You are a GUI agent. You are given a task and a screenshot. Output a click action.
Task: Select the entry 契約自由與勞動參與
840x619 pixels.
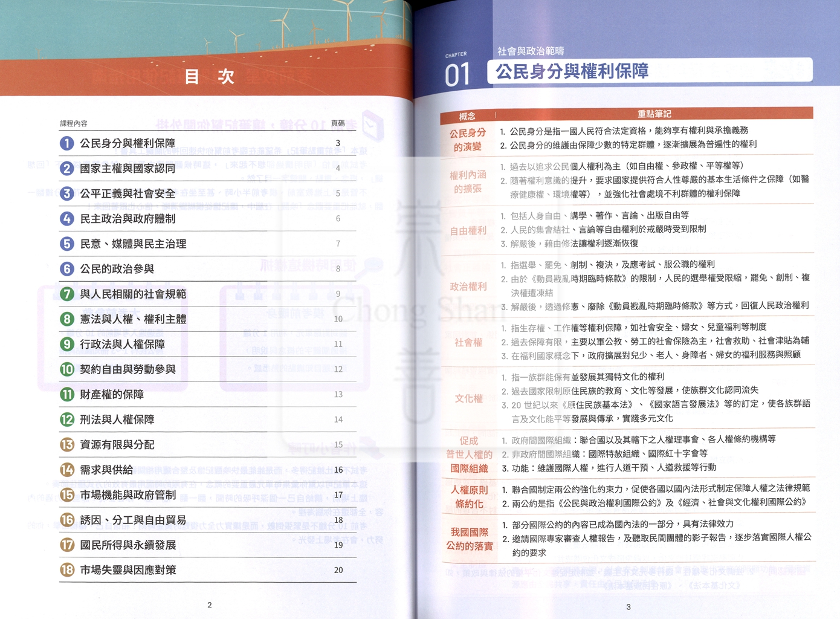pyautogui.click(x=128, y=369)
